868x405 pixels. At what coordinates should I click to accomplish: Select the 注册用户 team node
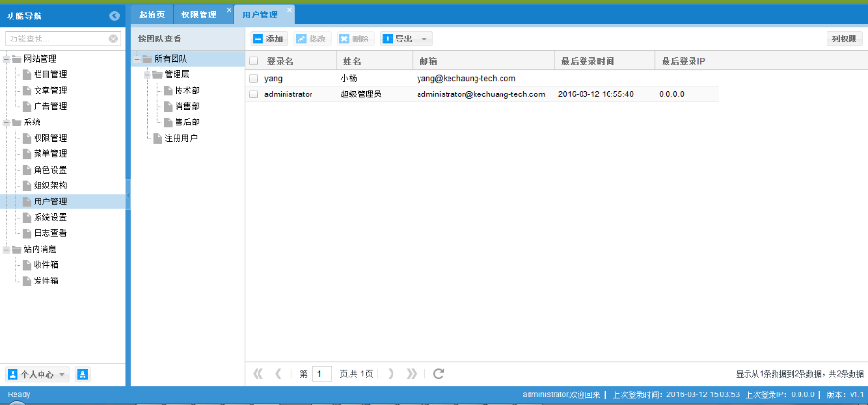180,138
